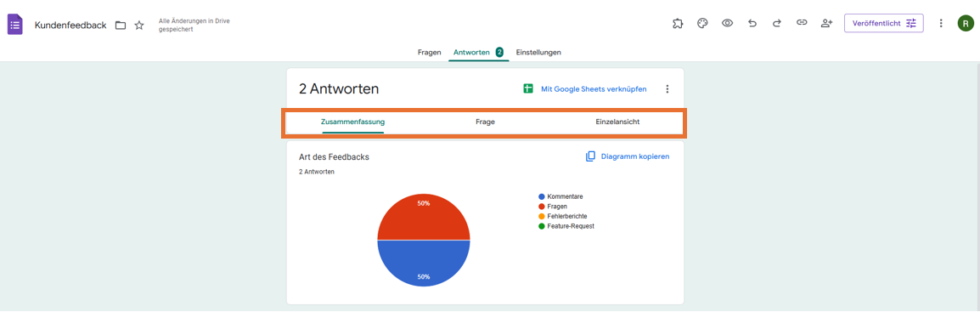Open the Google Forms home icon

[15, 25]
